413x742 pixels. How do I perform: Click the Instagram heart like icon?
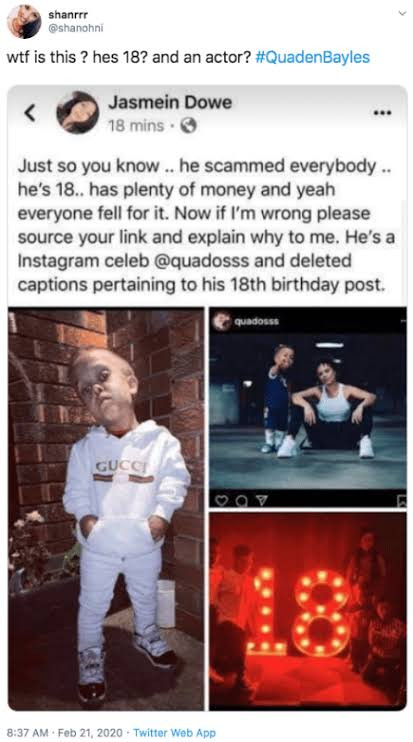[220, 499]
